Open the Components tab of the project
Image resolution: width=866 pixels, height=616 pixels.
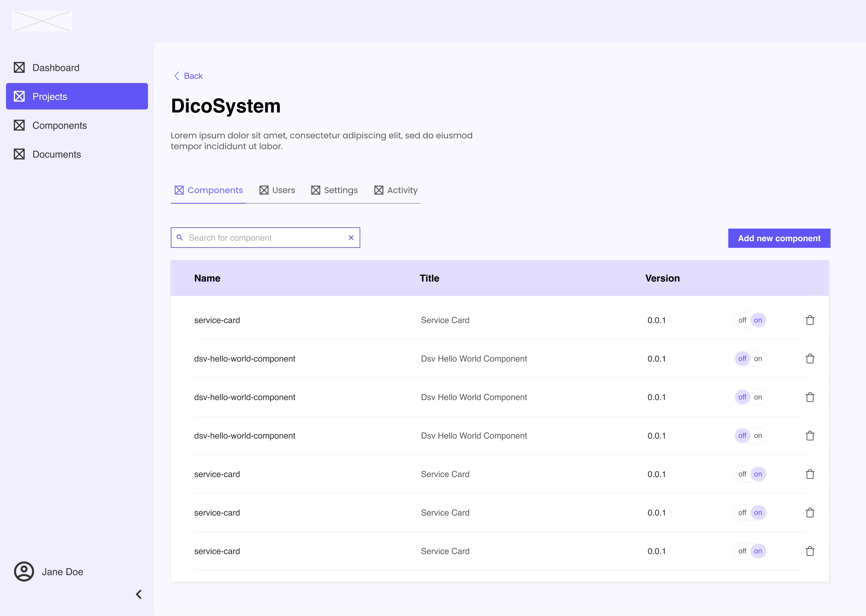point(208,190)
